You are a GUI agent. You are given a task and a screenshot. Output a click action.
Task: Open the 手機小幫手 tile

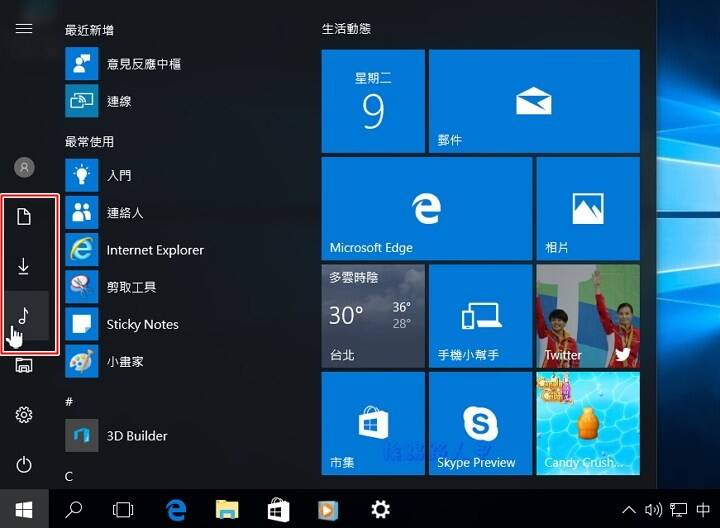click(480, 316)
